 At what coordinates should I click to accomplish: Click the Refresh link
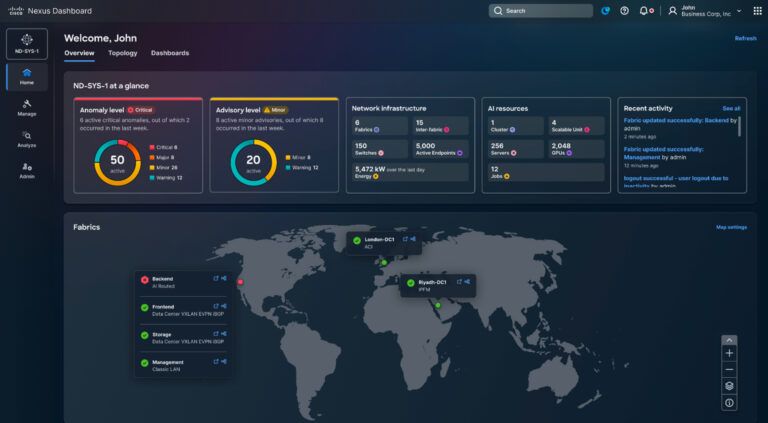[745, 38]
